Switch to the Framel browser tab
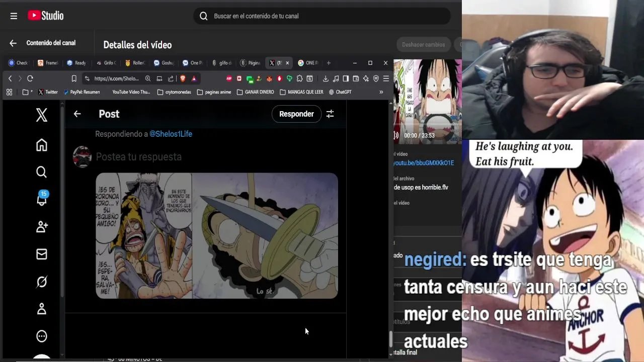The image size is (644, 362). pyautogui.click(x=48, y=63)
